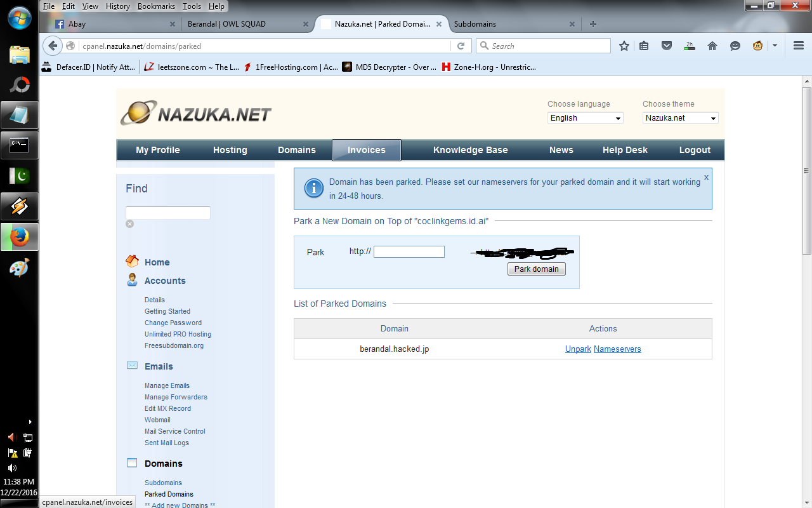Open Winamp from taskbar

click(19, 206)
